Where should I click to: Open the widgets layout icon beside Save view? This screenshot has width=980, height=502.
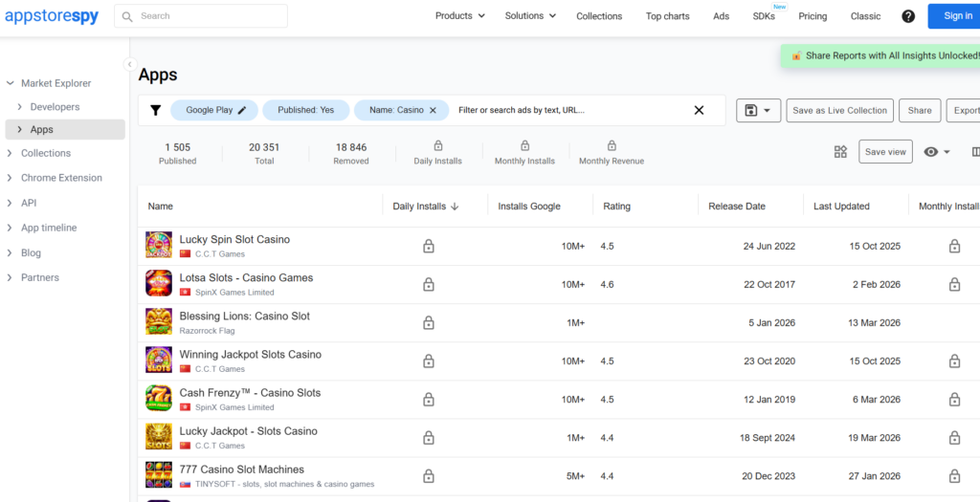click(840, 152)
